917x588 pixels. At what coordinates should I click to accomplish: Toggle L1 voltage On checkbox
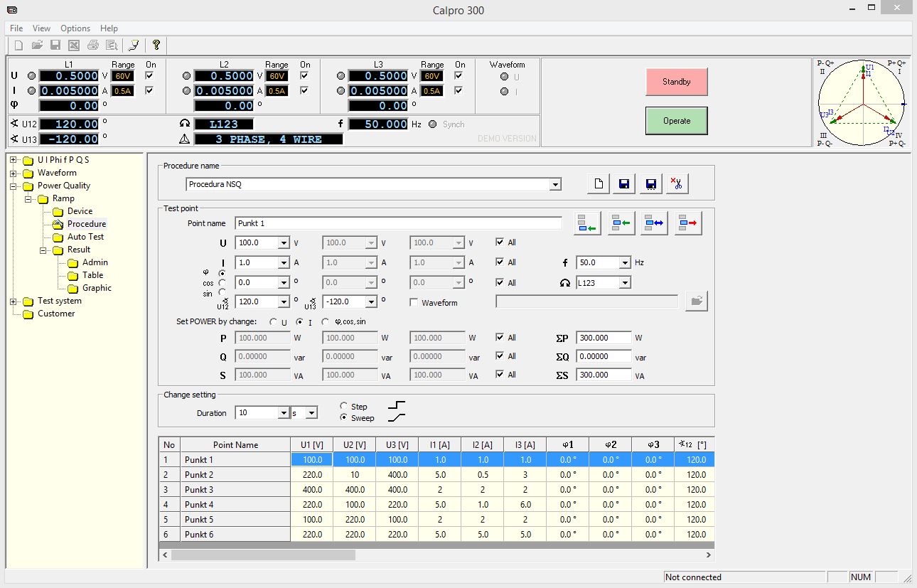149,75
